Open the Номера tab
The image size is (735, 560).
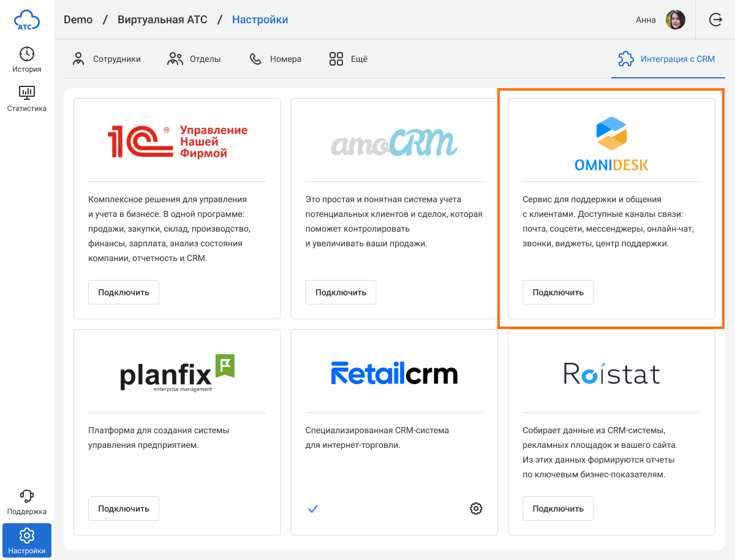click(275, 59)
